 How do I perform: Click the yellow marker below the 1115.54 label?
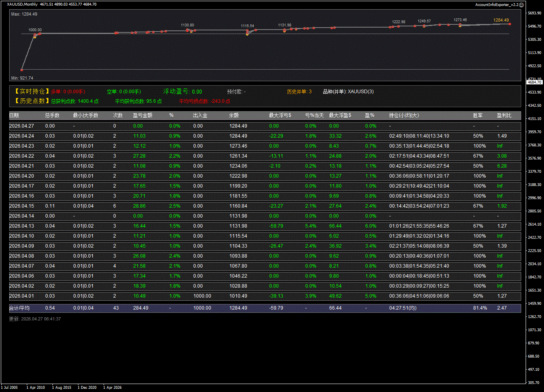point(247,34)
